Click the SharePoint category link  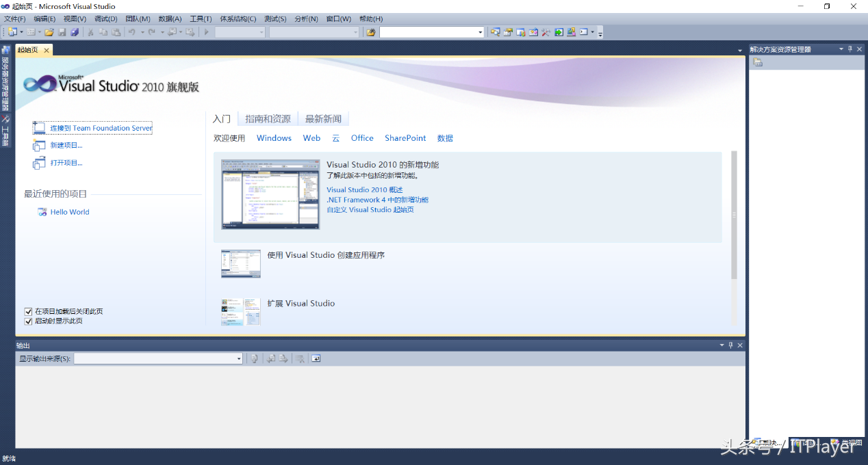(x=405, y=138)
